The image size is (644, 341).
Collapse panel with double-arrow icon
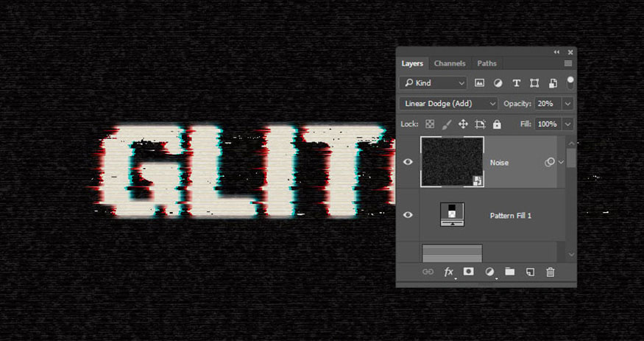(556, 52)
